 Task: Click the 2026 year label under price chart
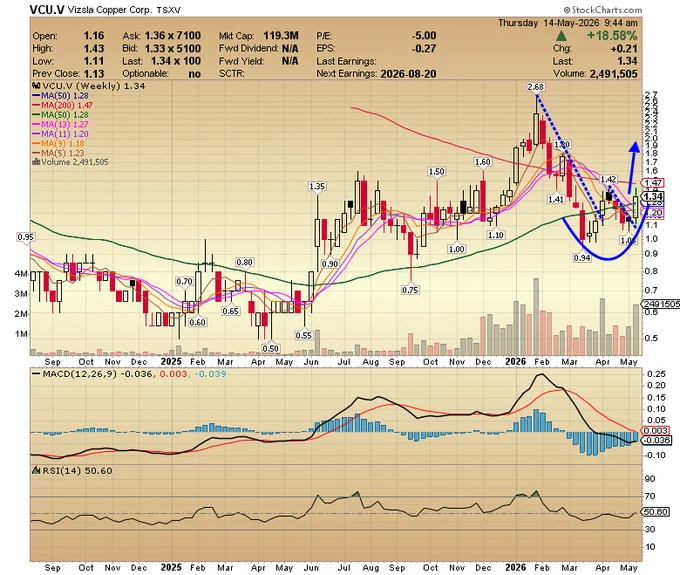(x=515, y=362)
